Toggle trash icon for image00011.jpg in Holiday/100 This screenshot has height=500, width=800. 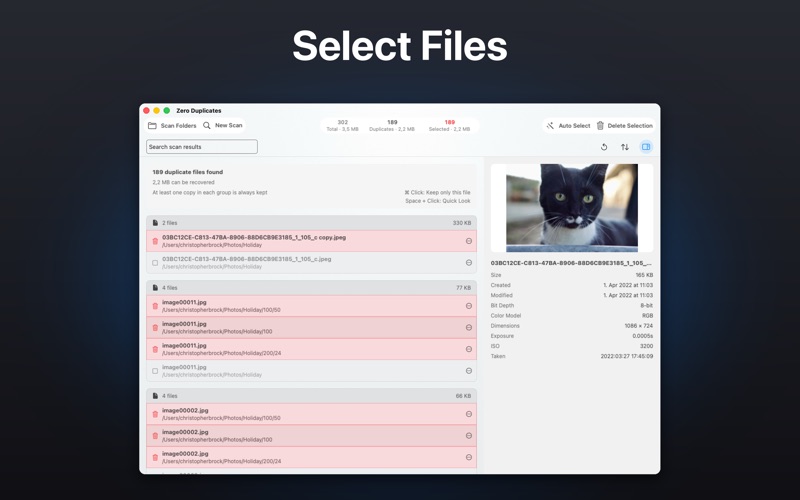(155, 328)
